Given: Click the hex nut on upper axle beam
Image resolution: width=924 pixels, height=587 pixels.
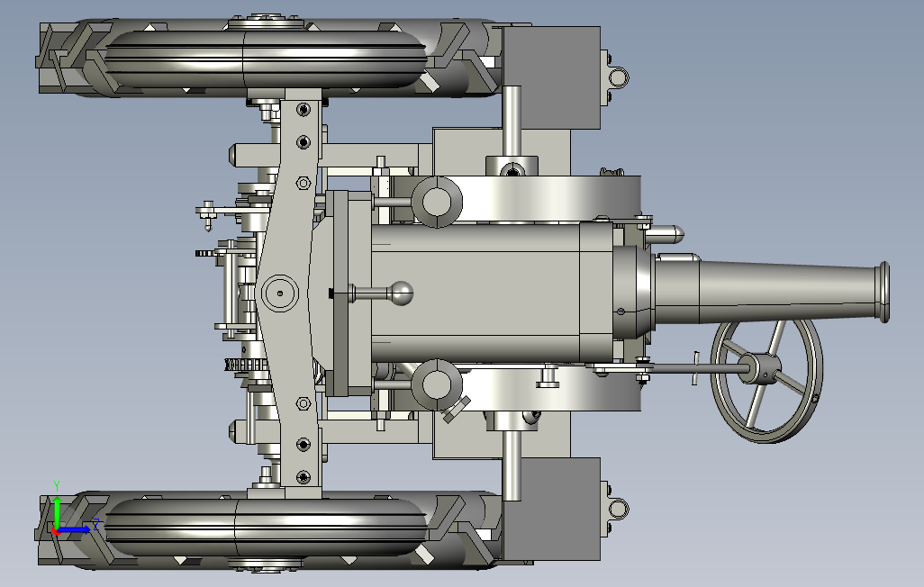Looking at the screenshot, I should (303, 184).
